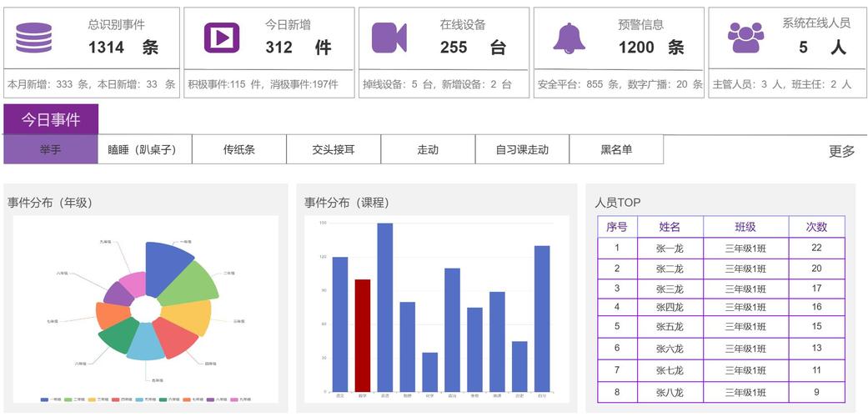
Task: Click the bell icon for 预警信息
Action: click(569, 38)
